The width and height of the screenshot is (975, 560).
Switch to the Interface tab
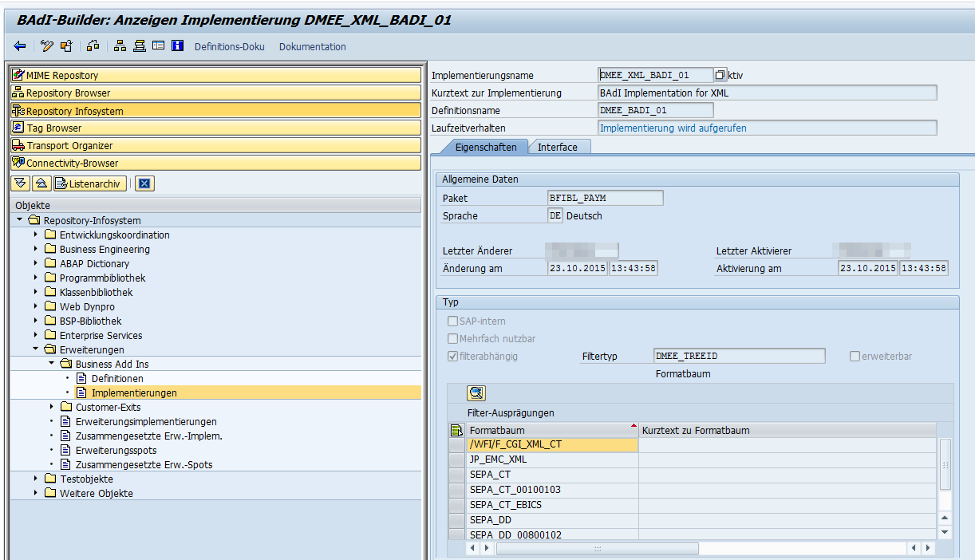pos(557,147)
